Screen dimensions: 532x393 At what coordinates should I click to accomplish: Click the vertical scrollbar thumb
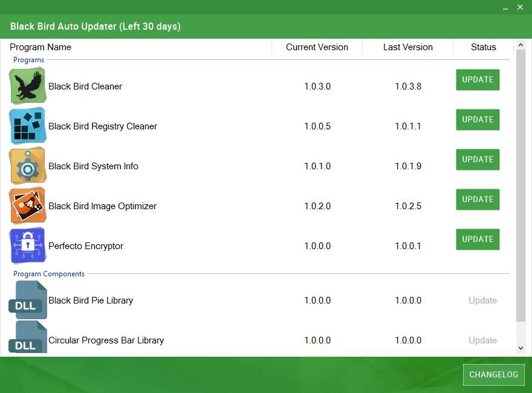pyautogui.click(x=521, y=185)
